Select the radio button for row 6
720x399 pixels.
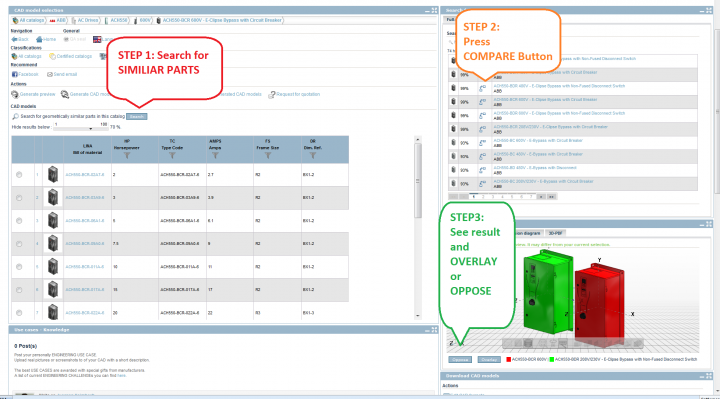coord(19,290)
